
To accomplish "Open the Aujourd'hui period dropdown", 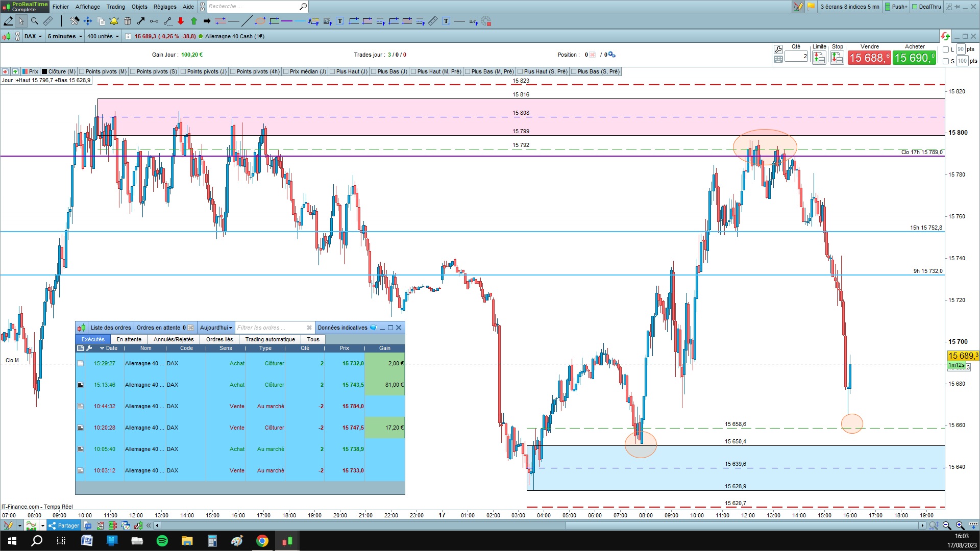I will coord(216,328).
